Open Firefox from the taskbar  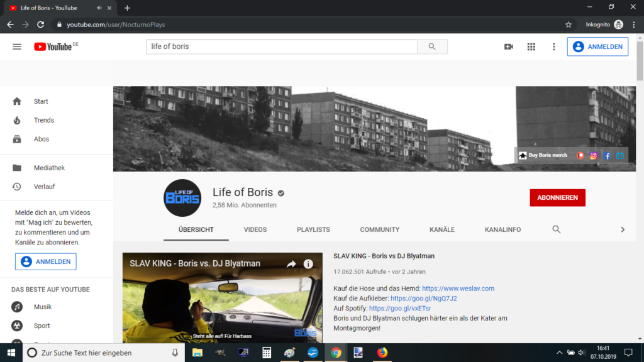point(382,353)
